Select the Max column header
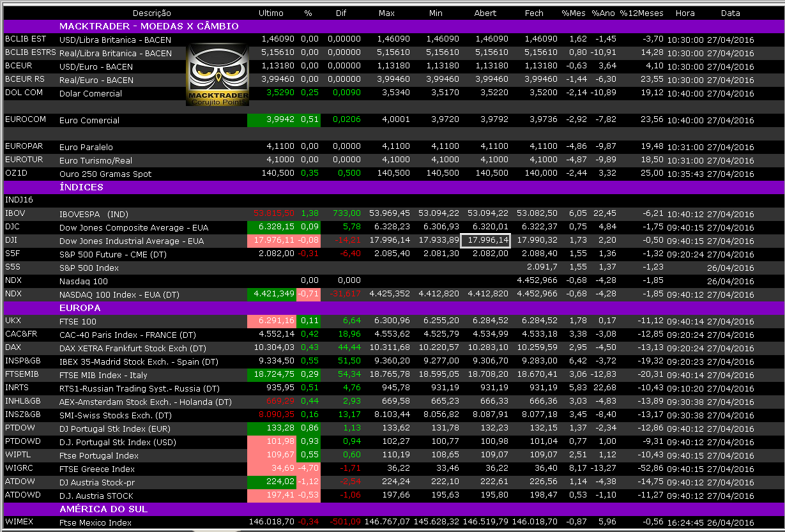Screen dimensions: 785x532 [386, 13]
